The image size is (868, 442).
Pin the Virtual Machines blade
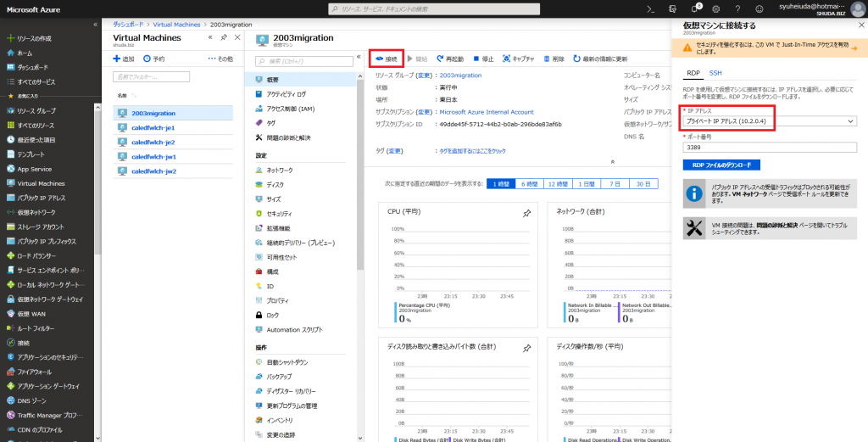click(x=224, y=37)
